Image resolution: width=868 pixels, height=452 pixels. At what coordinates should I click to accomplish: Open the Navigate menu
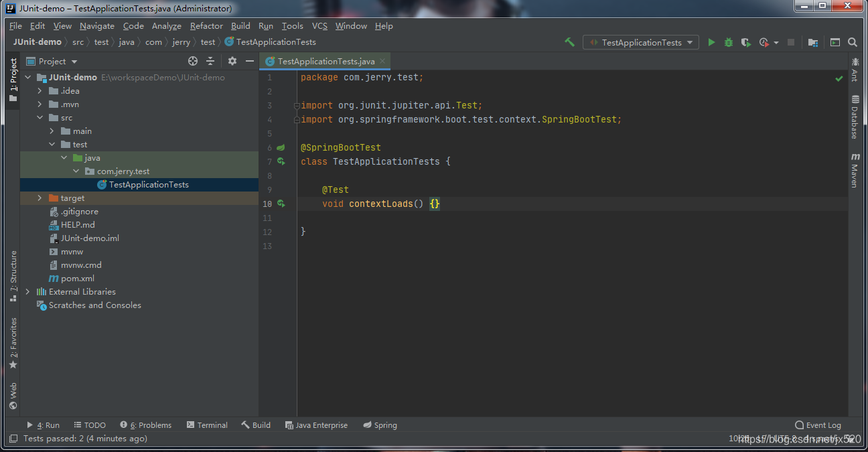tap(97, 26)
